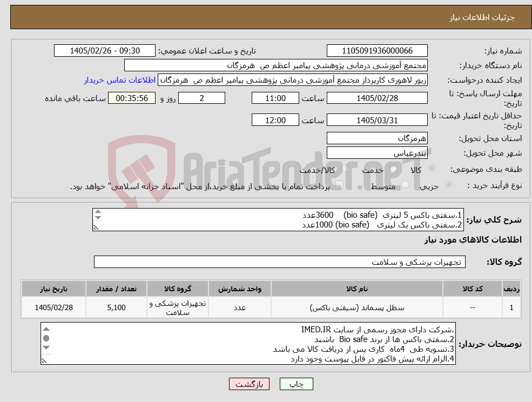Image resolution: width=532 pixels, height=402 pixels.
Task: Click the announcement date field 1405/02/26 - 09:30
Action: pos(104,51)
